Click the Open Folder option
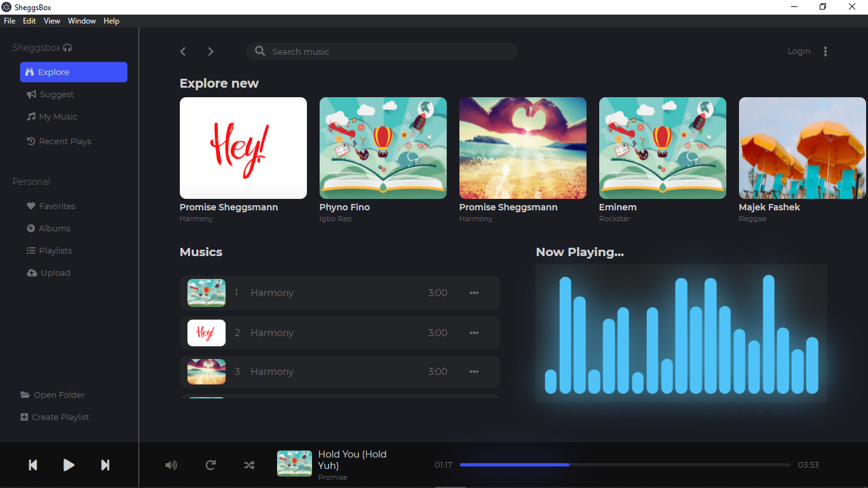The height and width of the screenshot is (488, 868). tap(53, 395)
